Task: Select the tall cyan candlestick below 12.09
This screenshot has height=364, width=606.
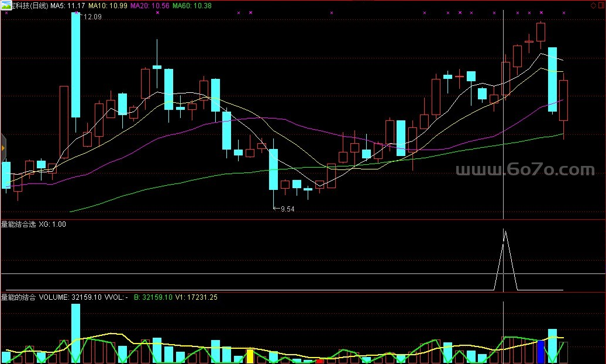Action: click(x=76, y=65)
